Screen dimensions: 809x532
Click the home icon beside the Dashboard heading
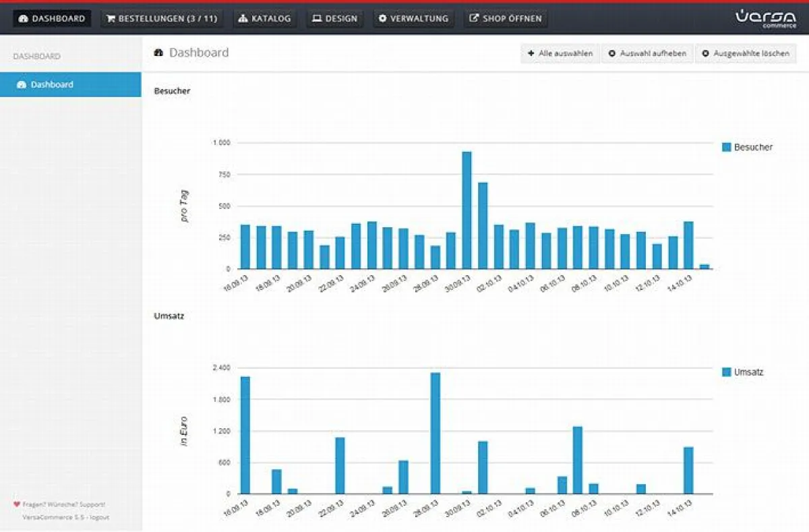click(158, 52)
